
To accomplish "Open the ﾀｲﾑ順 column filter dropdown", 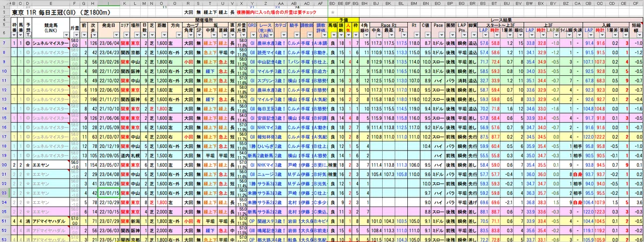I will (570, 35).
